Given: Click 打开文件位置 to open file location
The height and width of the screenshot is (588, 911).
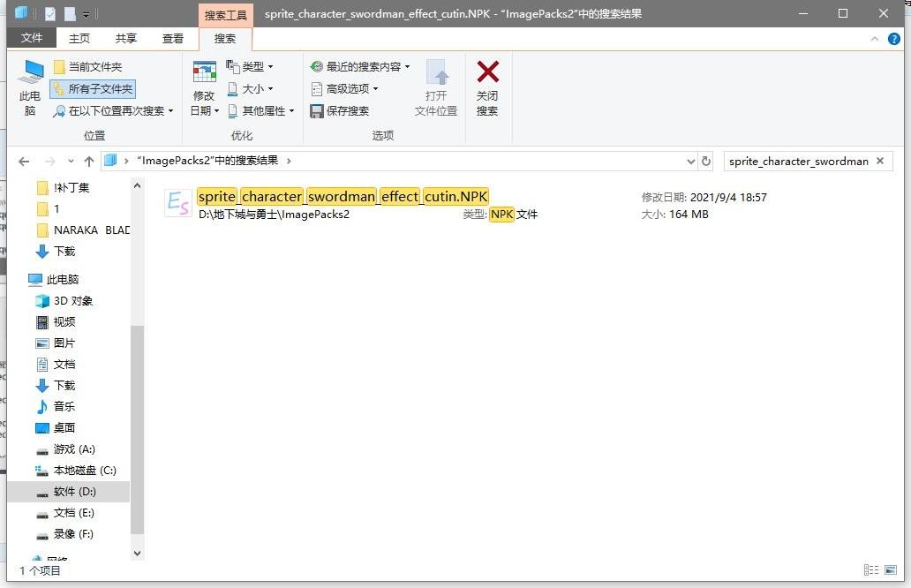Looking at the screenshot, I should [x=435, y=87].
